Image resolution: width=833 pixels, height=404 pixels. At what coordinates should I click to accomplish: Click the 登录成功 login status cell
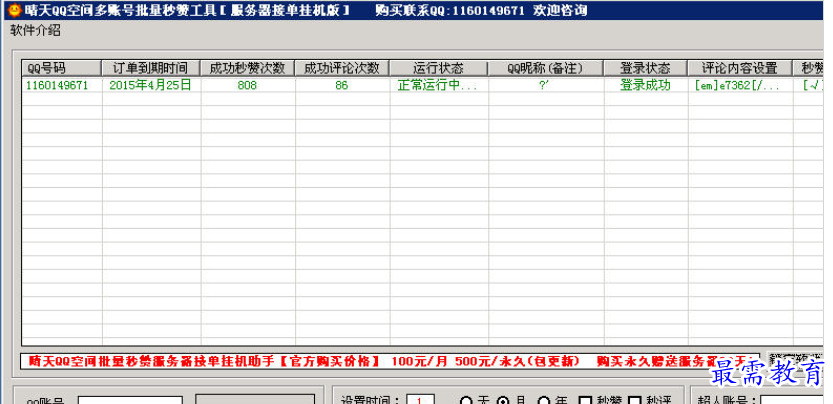point(645,86)
